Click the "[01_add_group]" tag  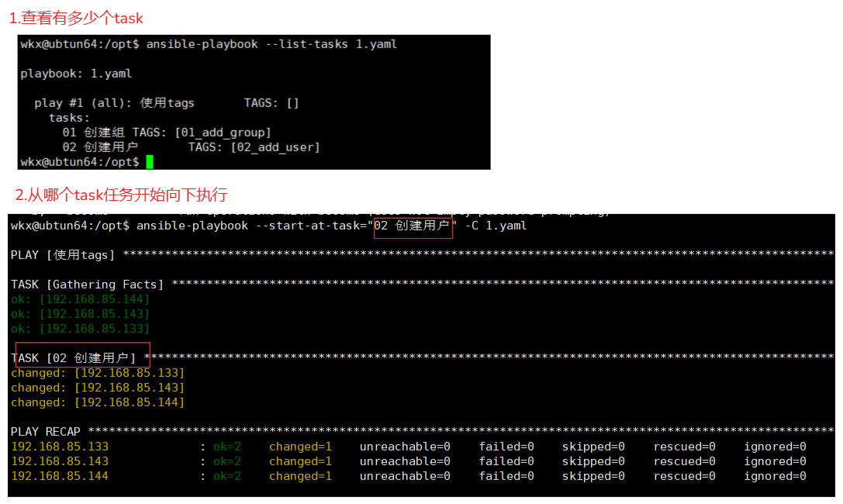[x=223, y=132]
